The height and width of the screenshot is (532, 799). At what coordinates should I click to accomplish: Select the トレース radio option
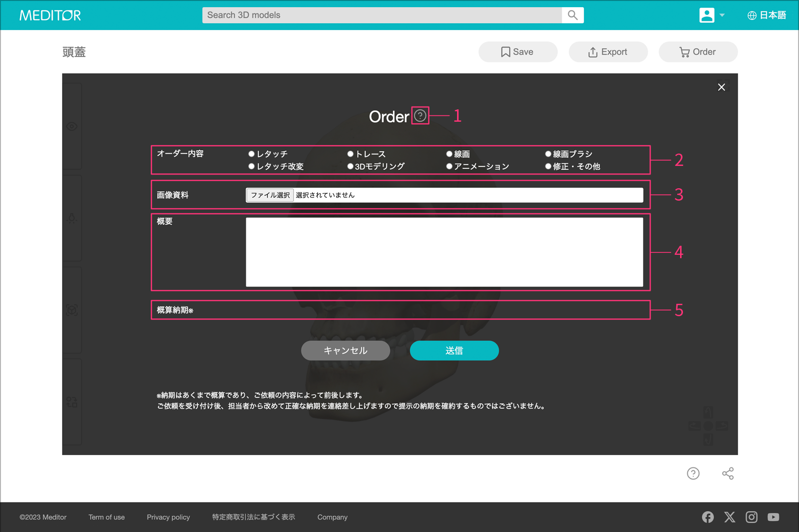click(x=351, y=154)
